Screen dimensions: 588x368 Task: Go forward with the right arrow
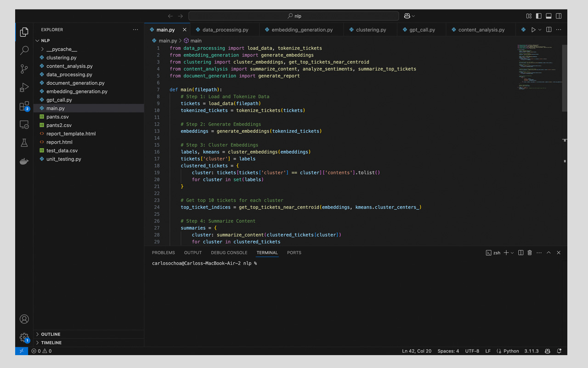[x=181, y=16]
